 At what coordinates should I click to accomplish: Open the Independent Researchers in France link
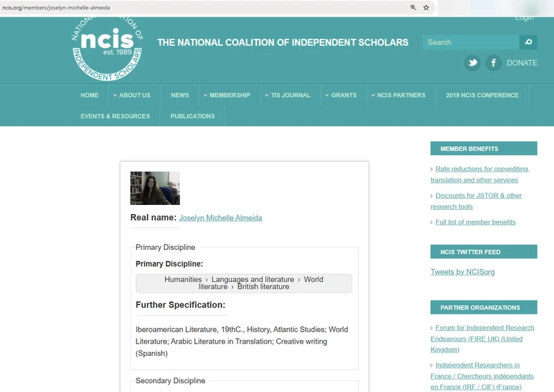(x=482, y=376)
